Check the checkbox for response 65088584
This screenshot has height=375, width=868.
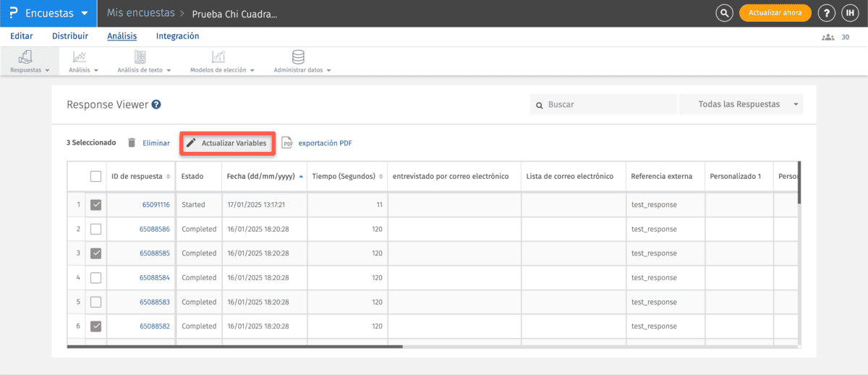(x=95, y=277)
